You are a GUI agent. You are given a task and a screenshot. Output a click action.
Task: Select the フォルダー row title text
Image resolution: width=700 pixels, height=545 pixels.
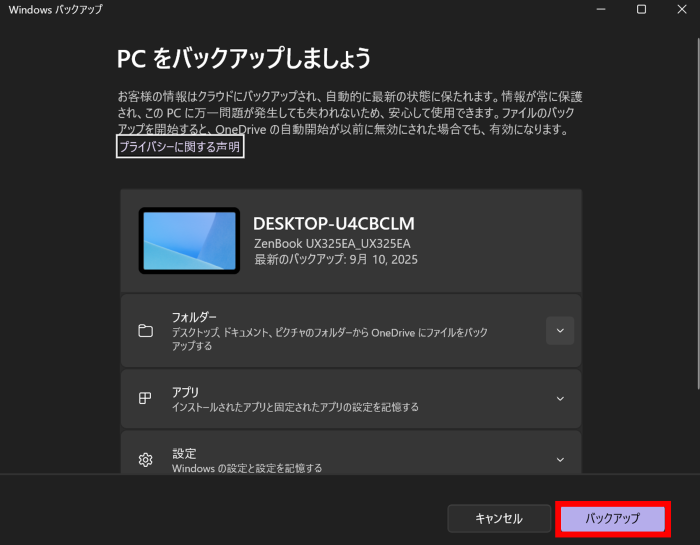coord(194,317)
